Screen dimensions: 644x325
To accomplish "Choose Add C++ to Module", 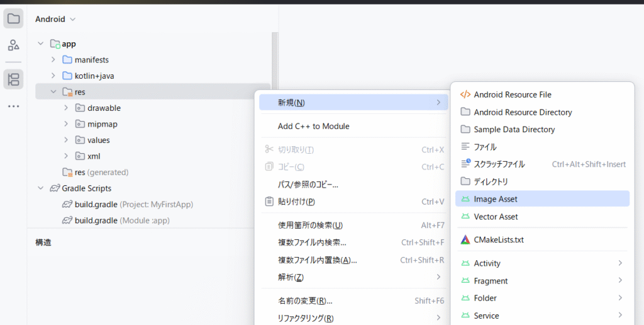I will pyautogui.click(x=313, y=126).
